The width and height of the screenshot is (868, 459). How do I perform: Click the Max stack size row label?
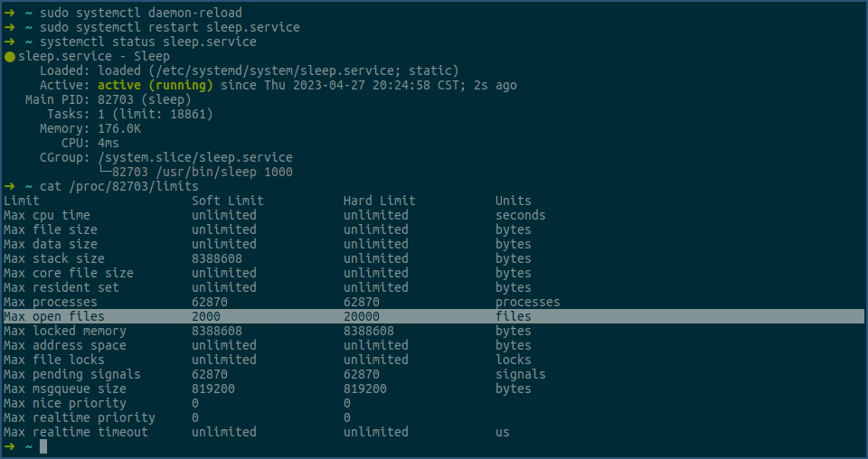[54, 258]
